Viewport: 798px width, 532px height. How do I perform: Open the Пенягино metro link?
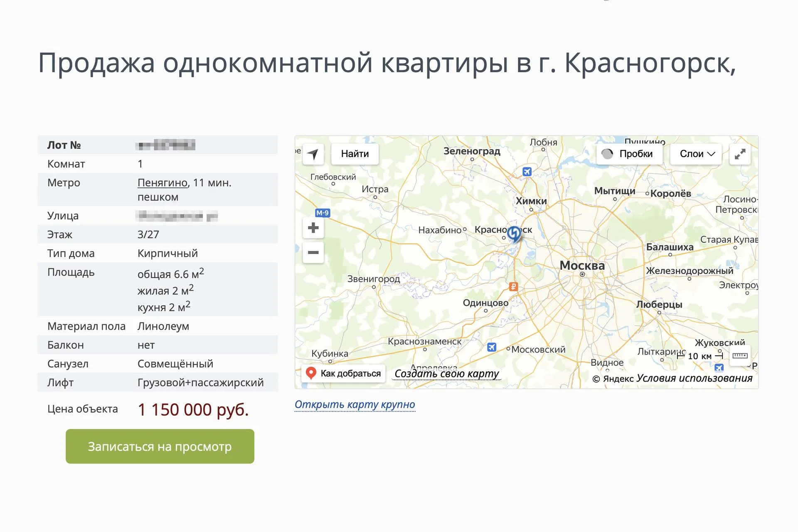coord(163,183)
